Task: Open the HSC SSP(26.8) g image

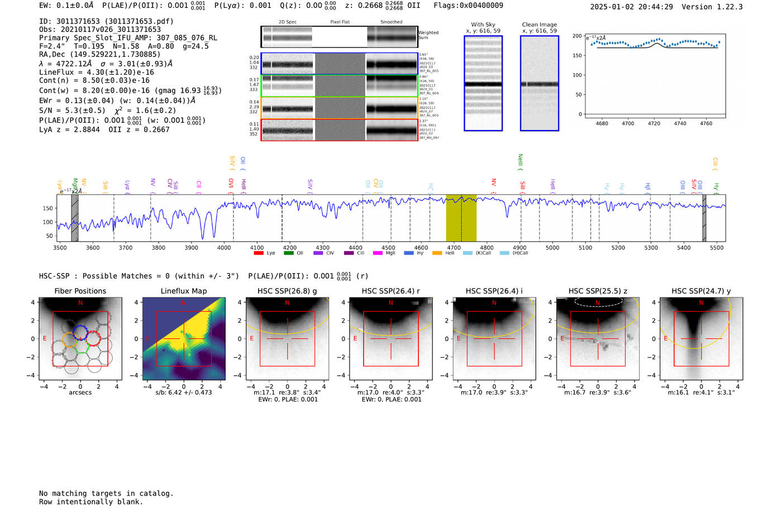Action: pos(287,338)
